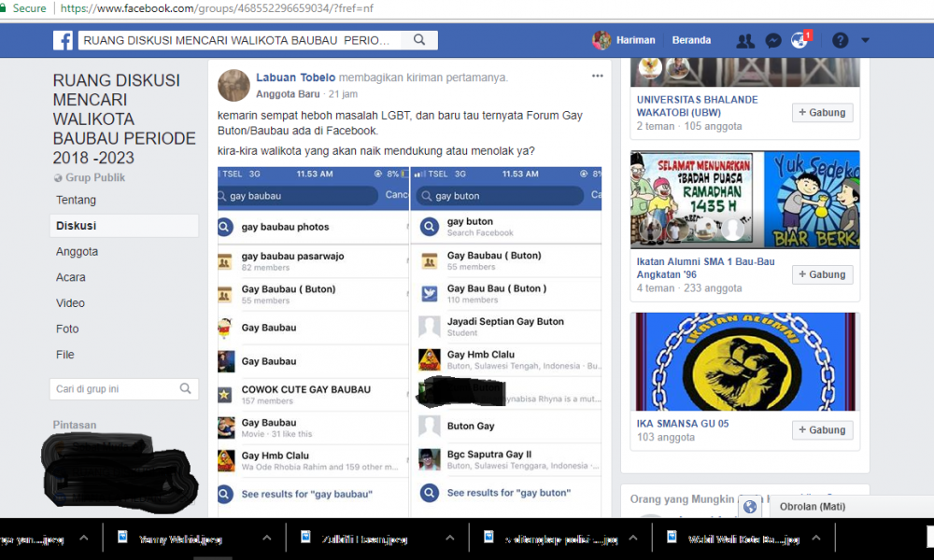934x560 pixels.
Task: Open the IKA SMANSA GU 05 group link
Action: pos(683,424)
